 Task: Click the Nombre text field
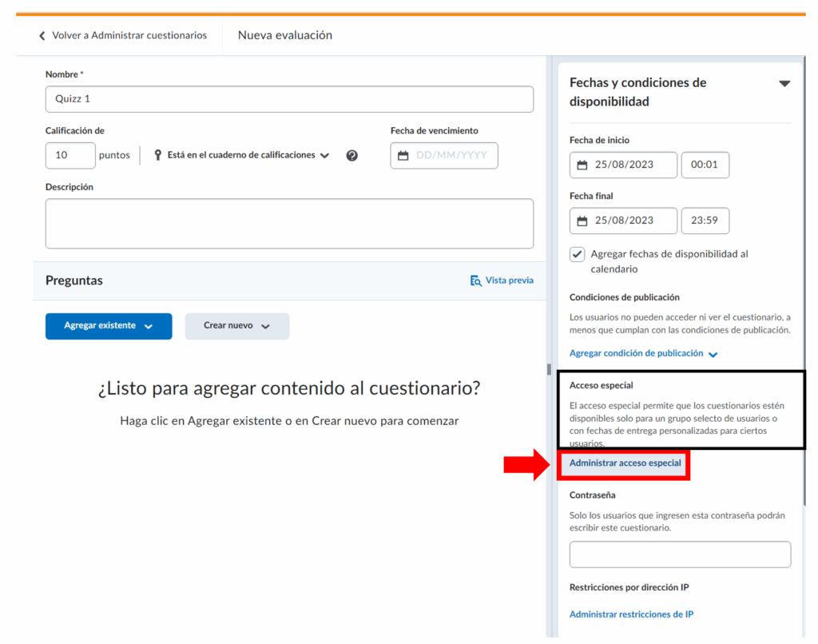tap(289, 100)
